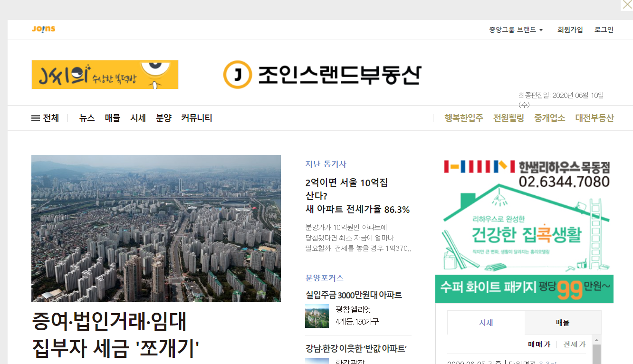Open the 전체 hamburger menu
The image size is (633, 364).
tap(45, 118)
